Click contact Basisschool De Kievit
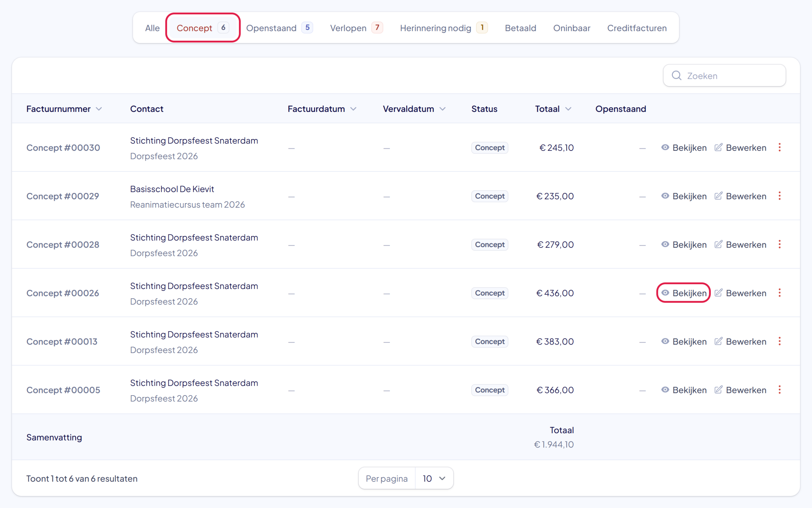The image size is (812, 508). click(172, 189)
